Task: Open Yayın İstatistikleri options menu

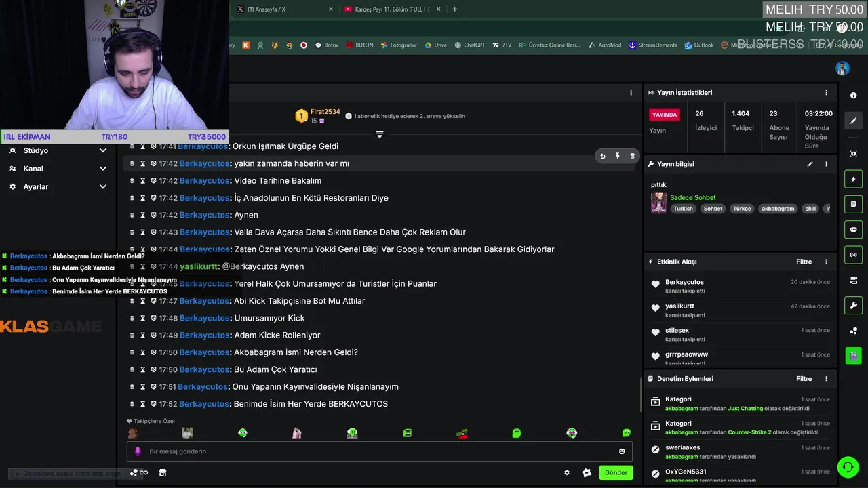Action: [826, 93]
